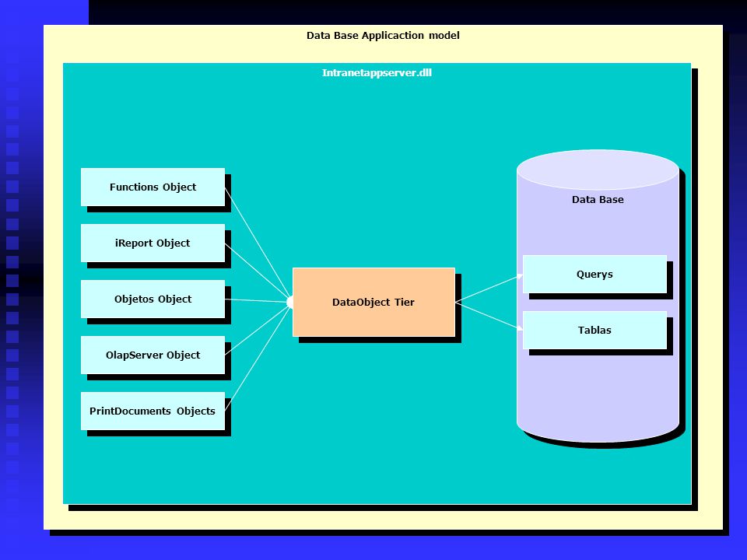Click the OlapServer Object box

[153, 355]
